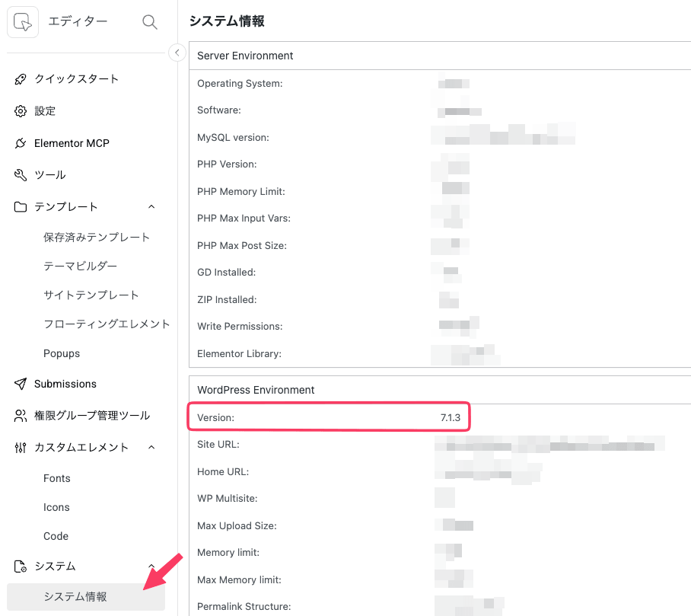Click the システム情報 page heading
Screen dimensions: 691x616
coord(227,21)
